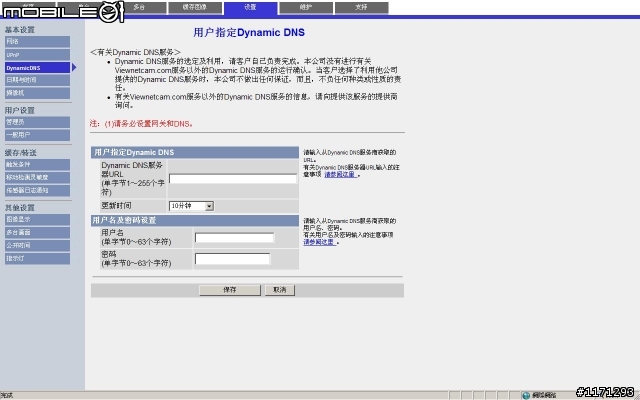Open 网络 settings in sidebar
Viewport: 640px width, 400px height.
(x=38, y=42)
